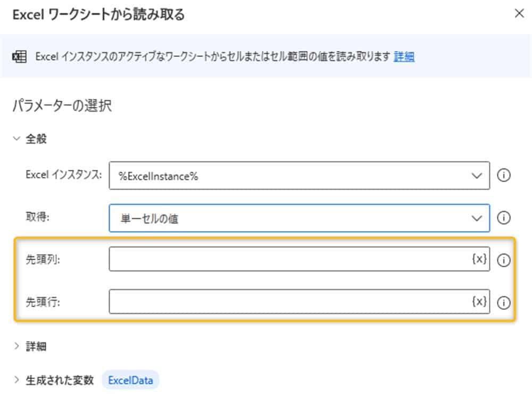Close the Excel worksheet read dialog
Viewport: 532px width, 394px height.
coord(519,14)
